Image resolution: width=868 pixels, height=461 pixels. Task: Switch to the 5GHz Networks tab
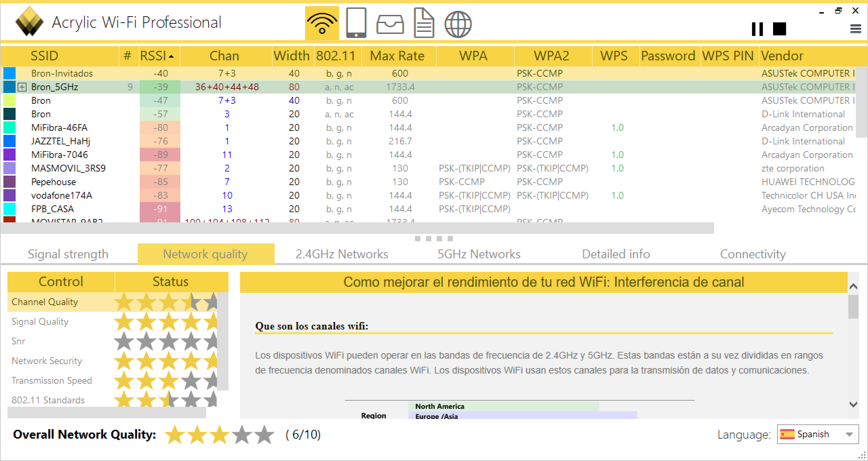479,254
